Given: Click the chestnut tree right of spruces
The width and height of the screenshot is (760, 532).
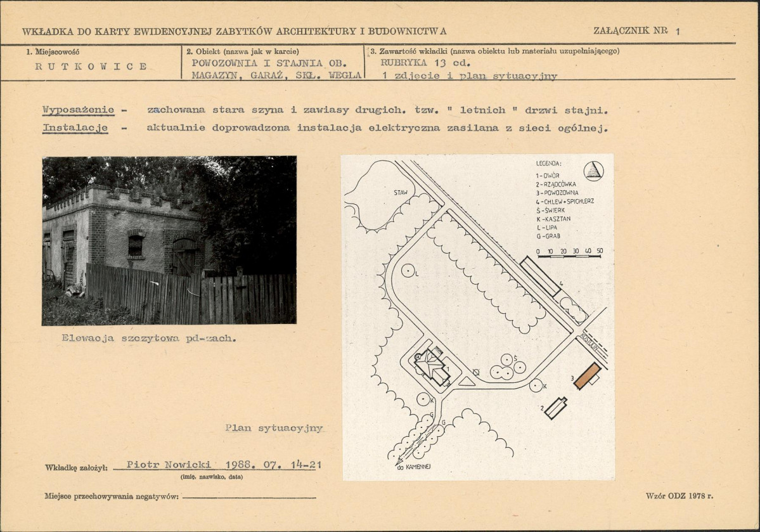Looking at the screenshot, I should [537, 385].
